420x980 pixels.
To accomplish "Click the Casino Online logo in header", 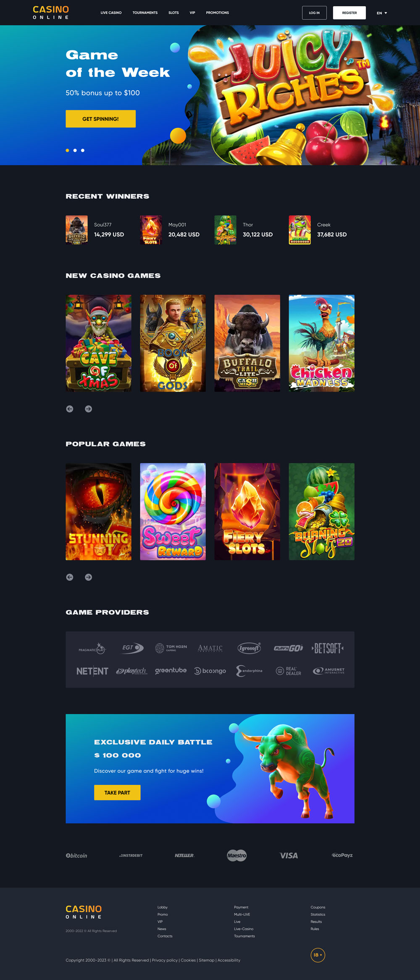I will [x=51, y=12].
